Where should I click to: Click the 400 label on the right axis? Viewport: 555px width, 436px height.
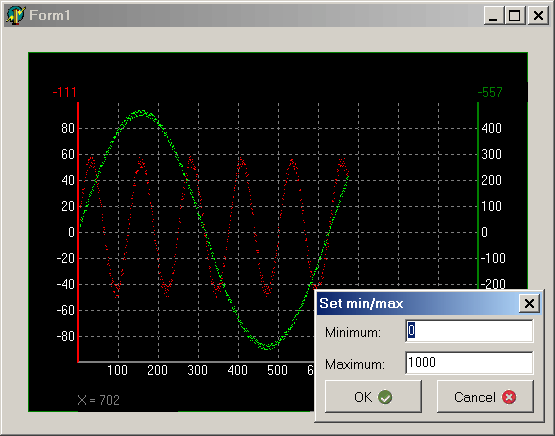coord(491,128)
